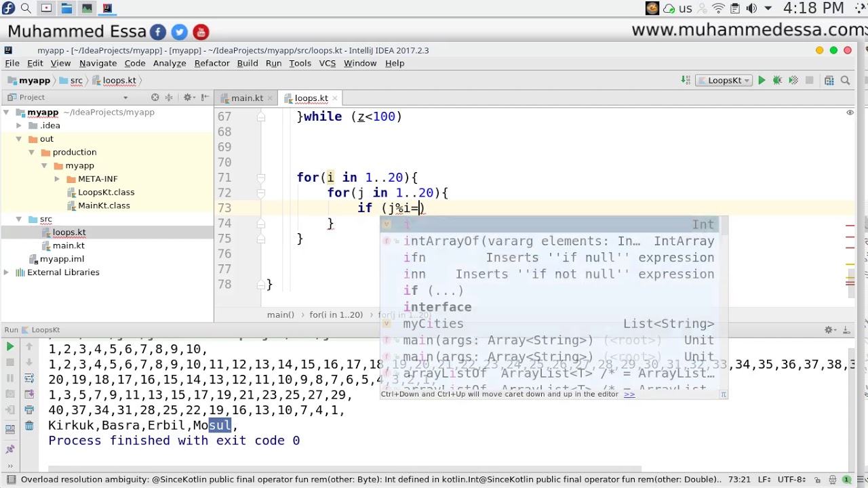Toggle code fold at line 71
The height and width of the screenshot is (488, 868).
(260, 178)
